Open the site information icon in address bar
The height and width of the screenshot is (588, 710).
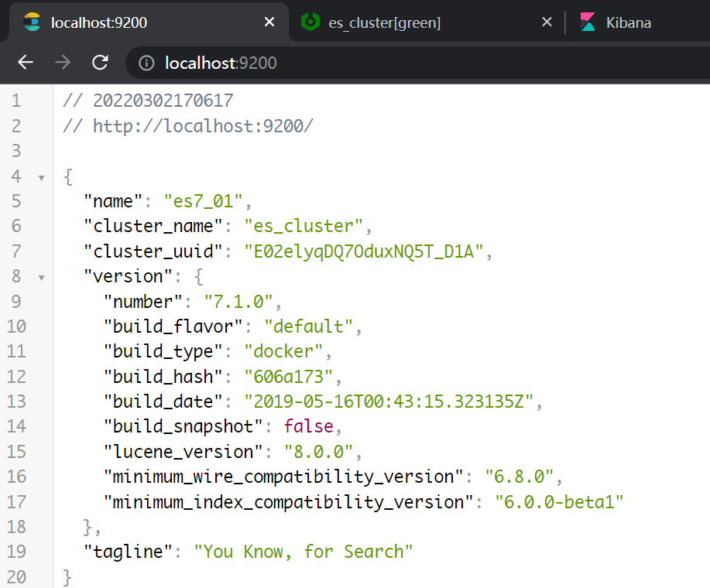click(x=146, y=63)
